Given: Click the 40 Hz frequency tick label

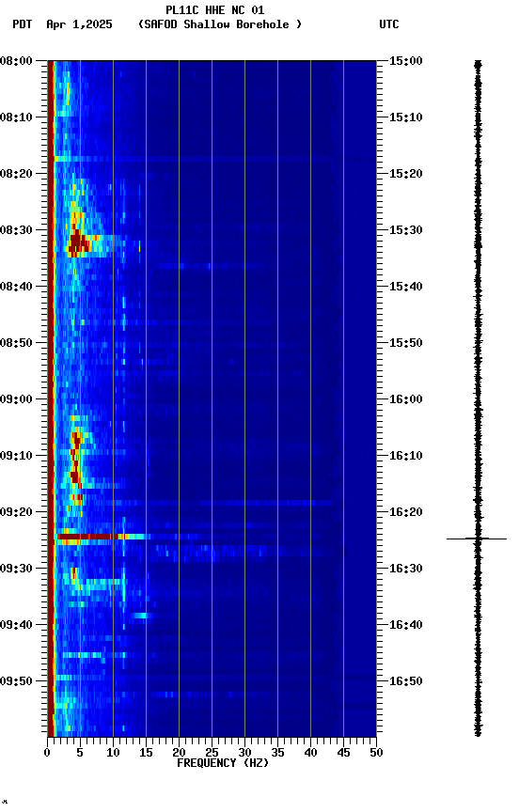Looking at the screenshot, I should (x=310, y=753).
